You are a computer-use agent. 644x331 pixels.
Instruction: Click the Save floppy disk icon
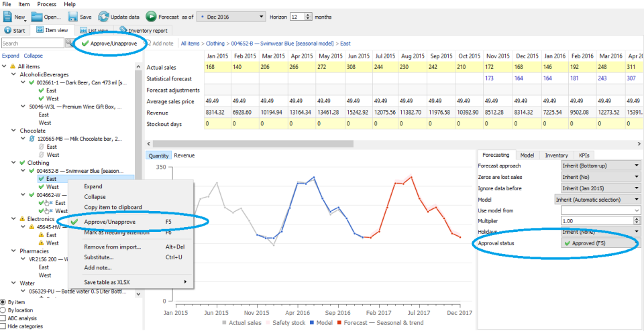pyautogui.click(x=73, y=17)
